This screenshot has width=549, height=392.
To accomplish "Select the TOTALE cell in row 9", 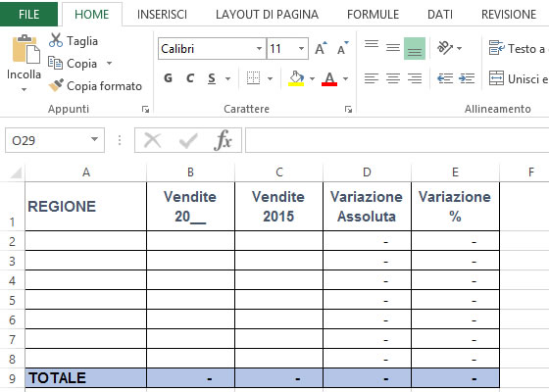I will click(x=86, y=378).
